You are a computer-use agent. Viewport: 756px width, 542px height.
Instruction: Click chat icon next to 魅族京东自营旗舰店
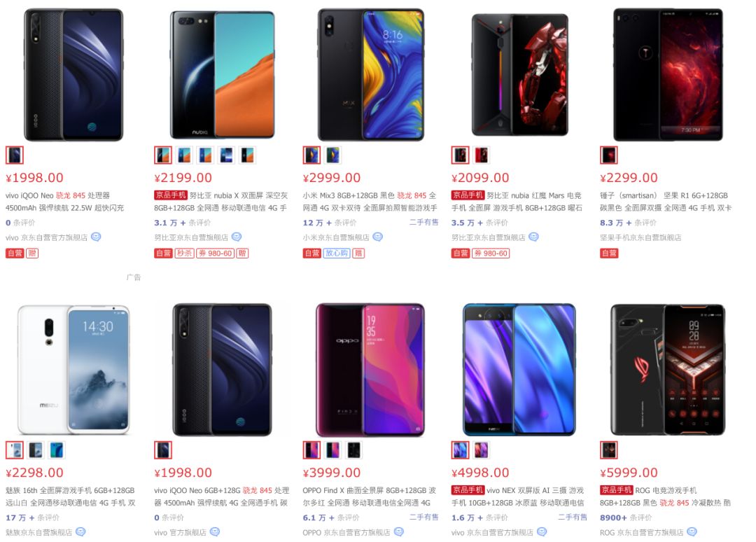tap(80, 531)
